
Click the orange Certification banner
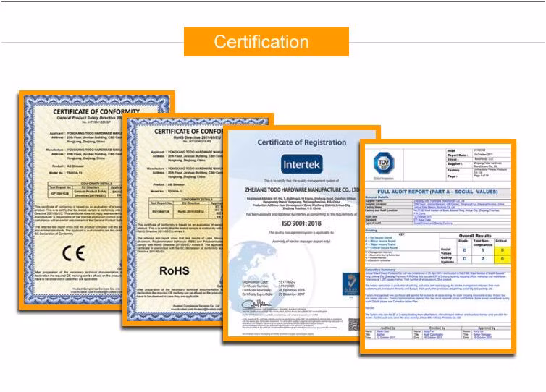coord(266,42)
